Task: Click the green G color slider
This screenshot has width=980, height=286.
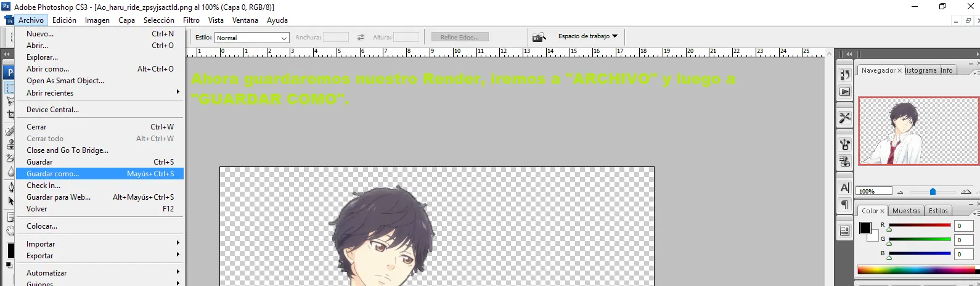Action: point(920,240)
